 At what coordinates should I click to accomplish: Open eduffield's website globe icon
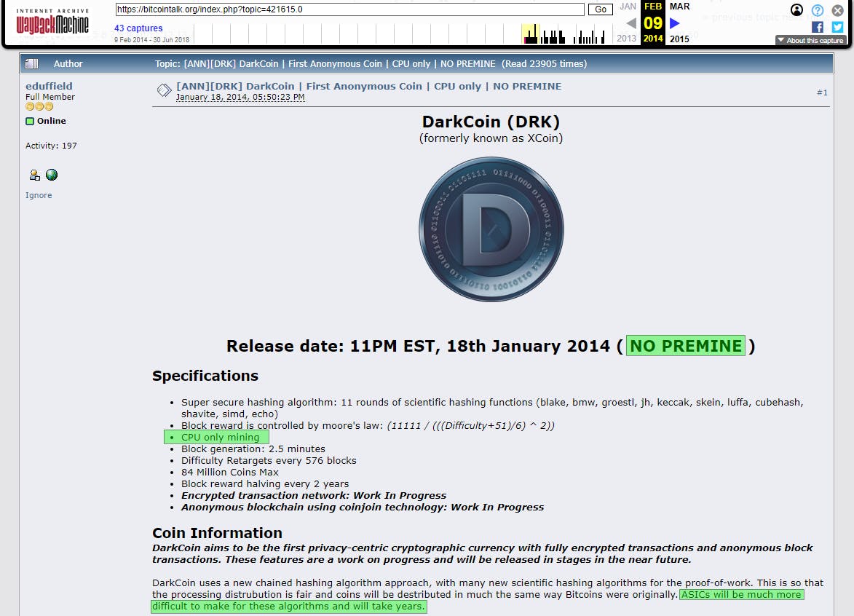pyautogui.click(x=52, y=175)
